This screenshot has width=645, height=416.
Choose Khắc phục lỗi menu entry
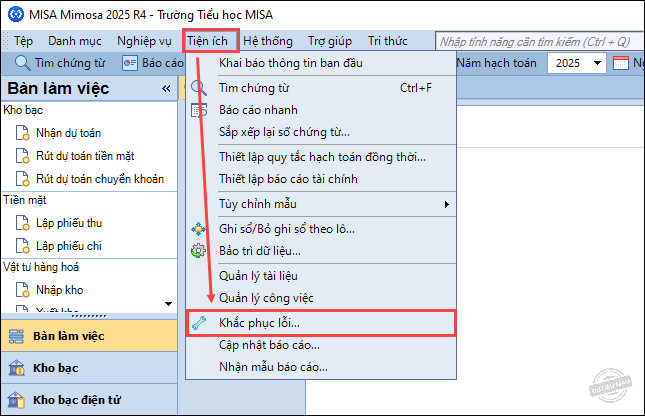tap(321, 323)
